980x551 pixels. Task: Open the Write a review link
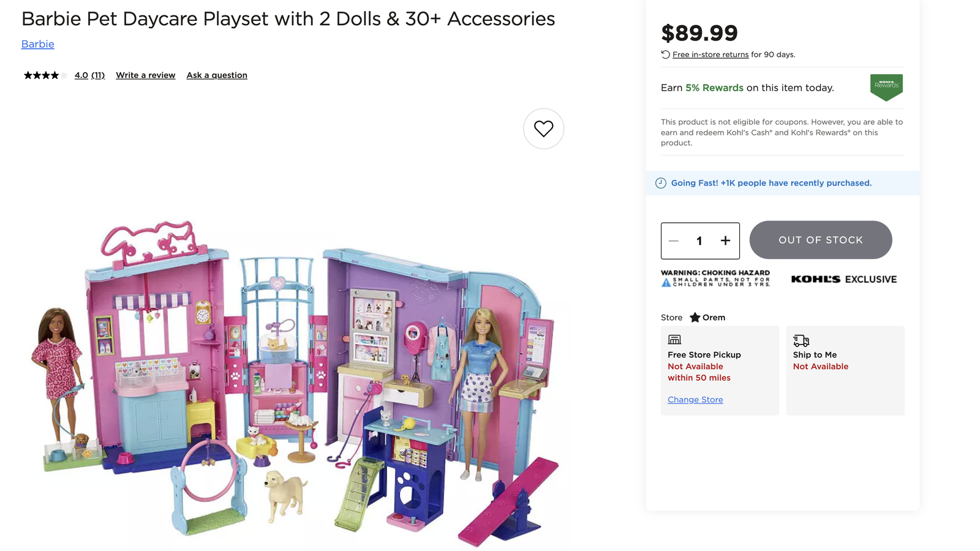(x=145, y=75)
